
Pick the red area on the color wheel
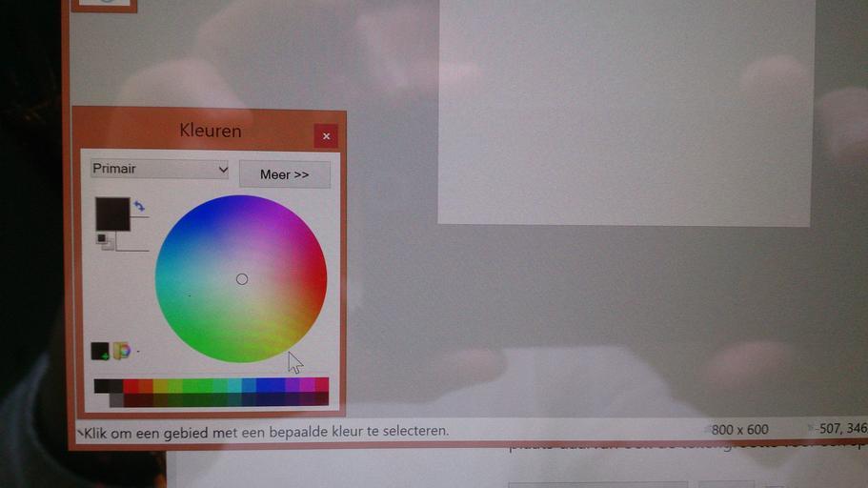314,279
